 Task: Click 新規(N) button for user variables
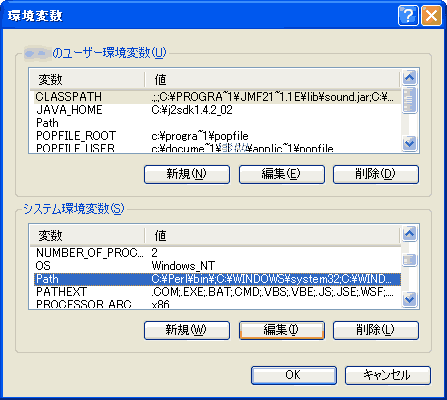(x=187, y=174)
